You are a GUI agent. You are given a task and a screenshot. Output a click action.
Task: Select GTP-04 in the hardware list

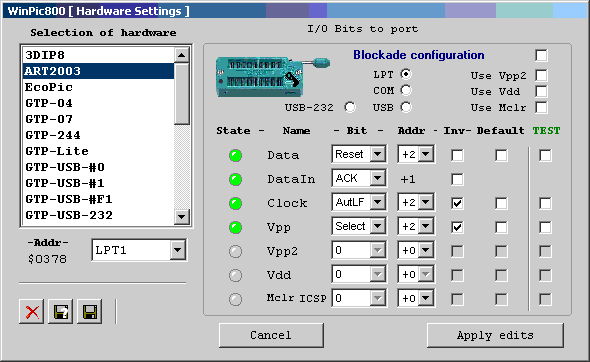(98, 103)
